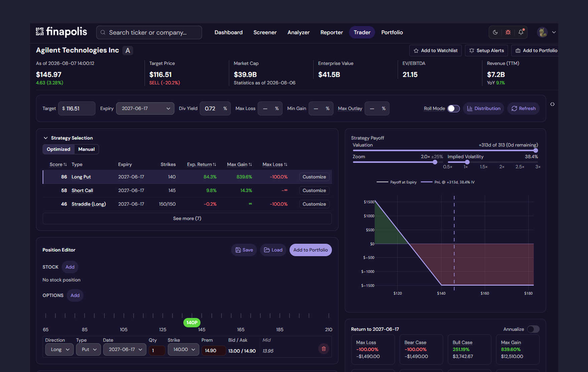Add an options leg
The image size is (588, 372).
pos(75,295)
